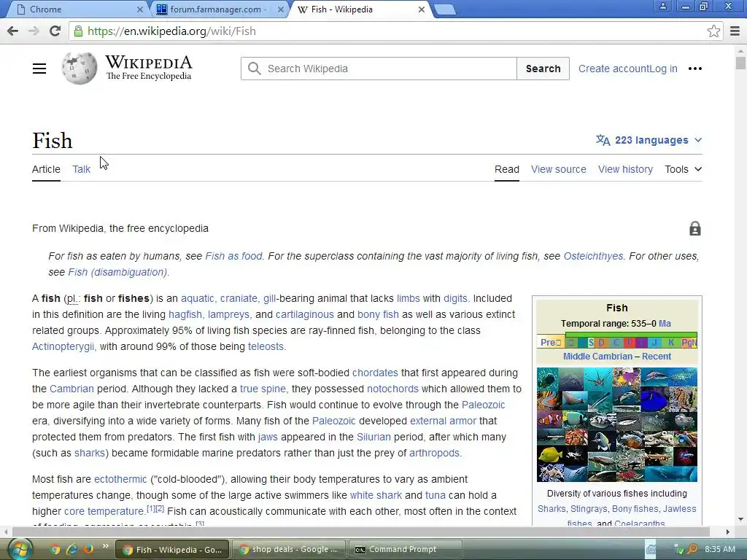The image size is (747, 560).
Task: Select the Read tab
Action: 507,169
